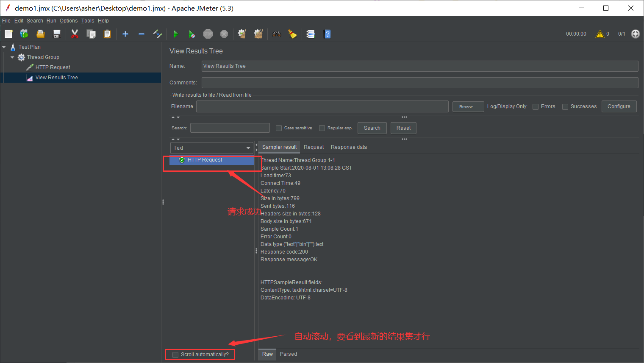The image size is (644, 363).
Task: Collapse the Thread Group tree node
Action: (x=12, y=57)
